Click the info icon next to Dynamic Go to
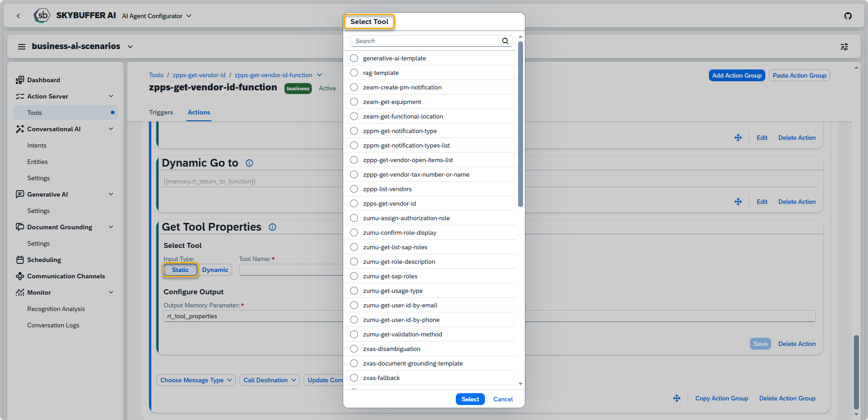Screen dimensions: 868x420 tap(249, 163)
